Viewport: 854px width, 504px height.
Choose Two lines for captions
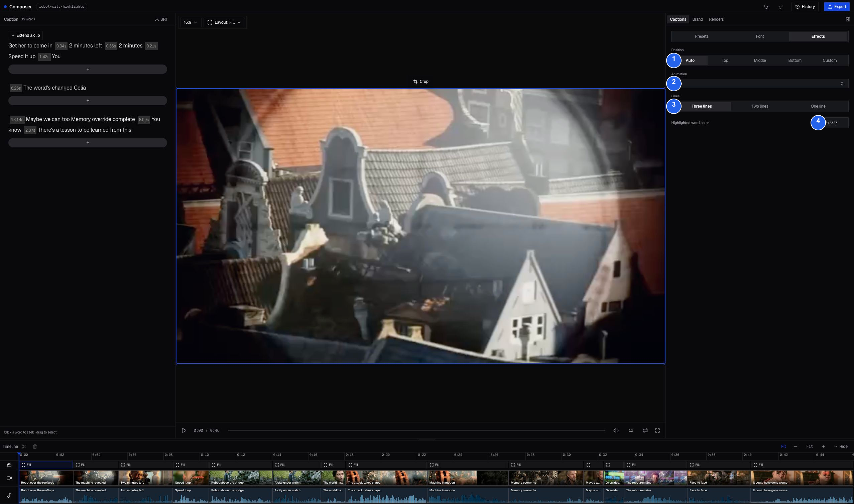coord(760,106)
